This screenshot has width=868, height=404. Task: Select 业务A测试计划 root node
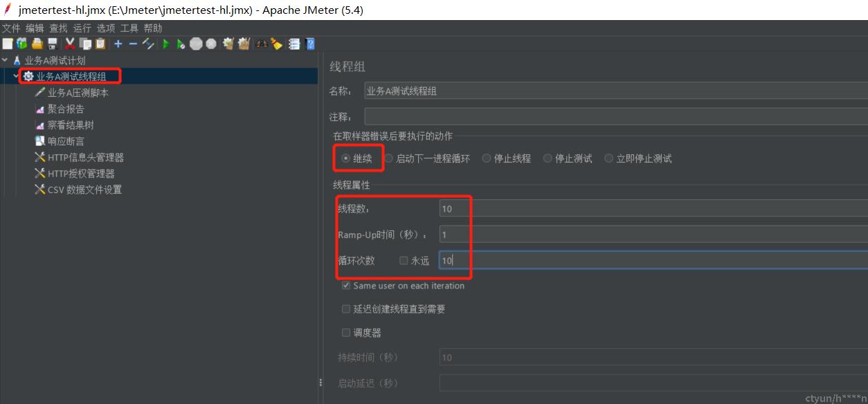(x=55, y=60)
